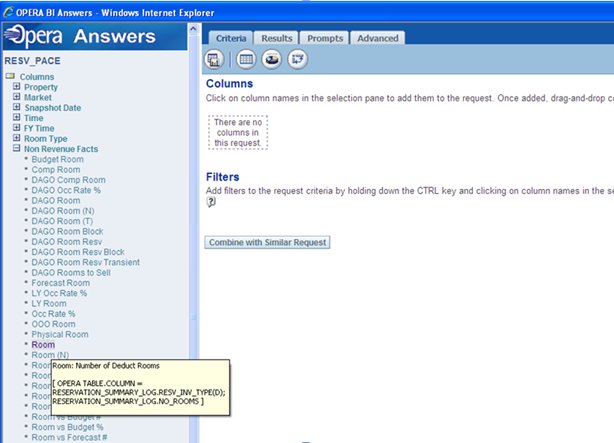Viewport: 614px width, 443px height.
Task: Expand the Room Type folder
Action: (16, 138)
